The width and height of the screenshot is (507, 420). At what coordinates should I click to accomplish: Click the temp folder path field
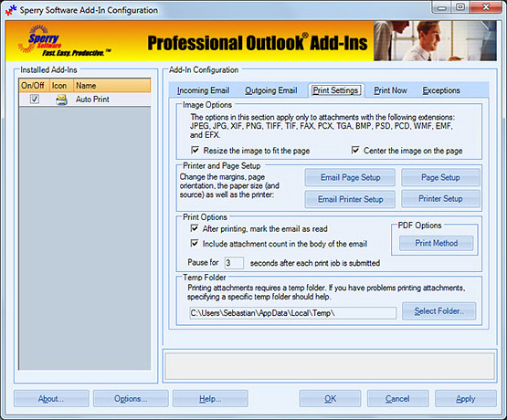pyautogui.click(x=292, y=313)
